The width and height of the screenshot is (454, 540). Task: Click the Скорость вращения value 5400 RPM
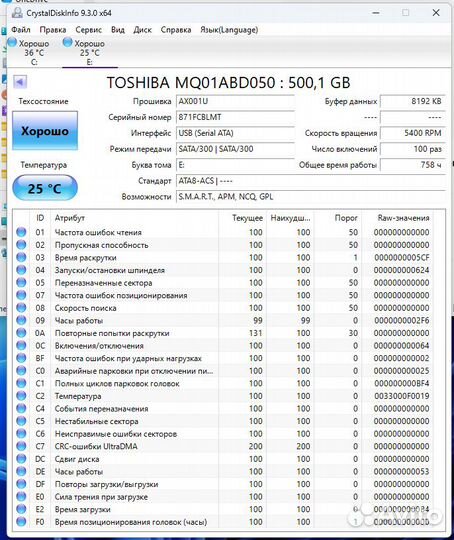point(413,133)
